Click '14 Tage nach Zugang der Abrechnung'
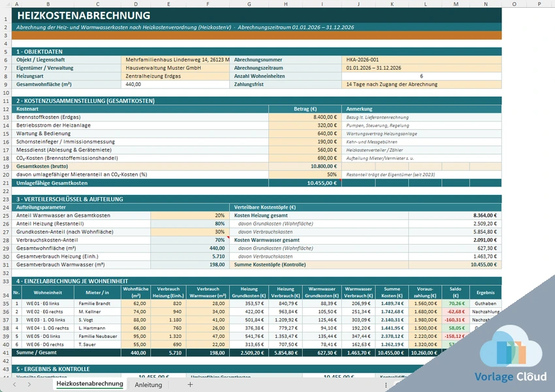 pos(422,84)
